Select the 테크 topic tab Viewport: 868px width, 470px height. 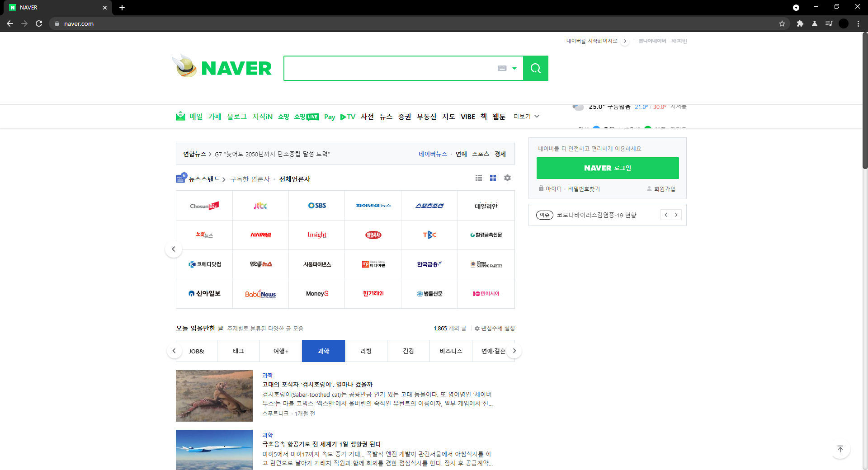[x=238, y=351]
